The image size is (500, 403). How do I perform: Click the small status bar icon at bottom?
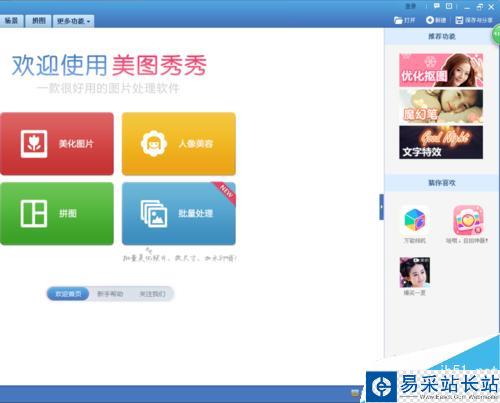click(355, 393)
